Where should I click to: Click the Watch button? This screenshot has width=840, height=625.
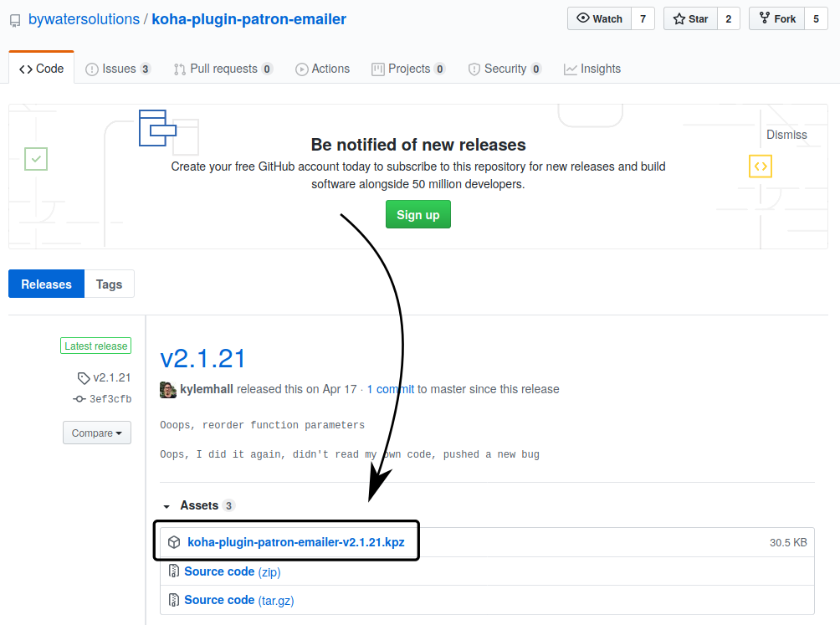[599, 18]
